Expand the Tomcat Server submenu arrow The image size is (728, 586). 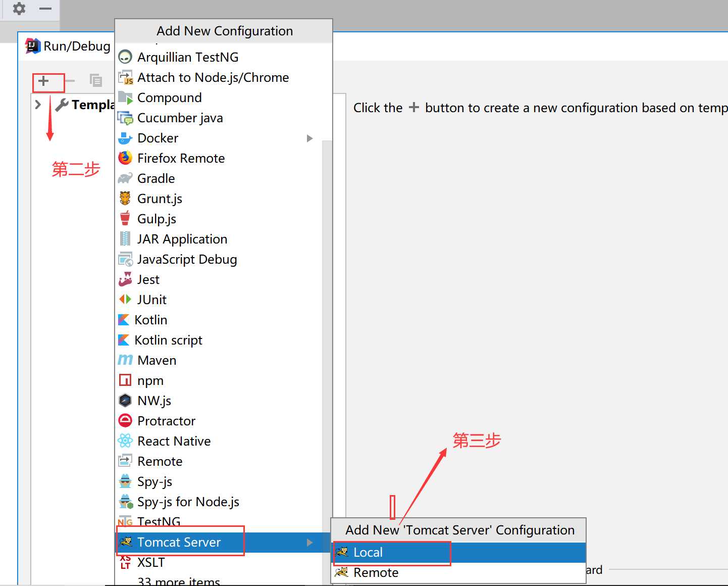(x=310, y=542)
